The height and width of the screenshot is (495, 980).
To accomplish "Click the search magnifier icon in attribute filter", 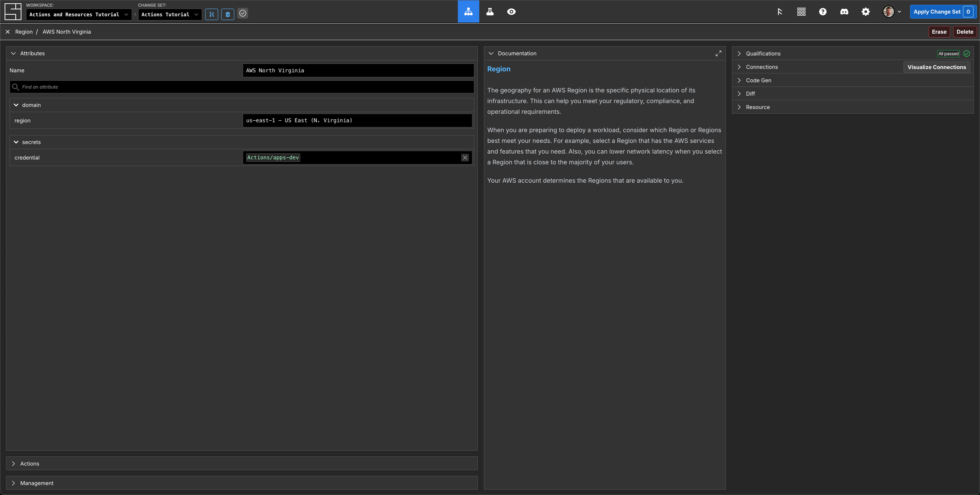I will pos(16,87).
